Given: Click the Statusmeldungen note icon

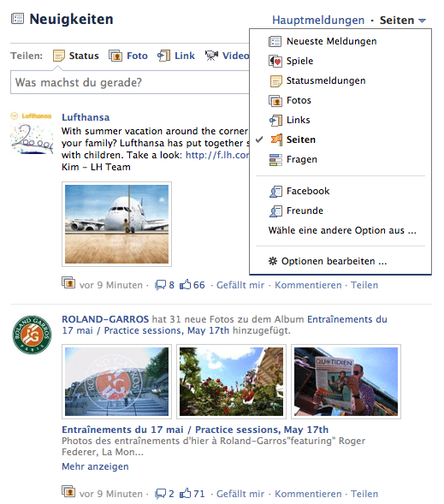Looking at the screenshot, I should tap(275, 81).
